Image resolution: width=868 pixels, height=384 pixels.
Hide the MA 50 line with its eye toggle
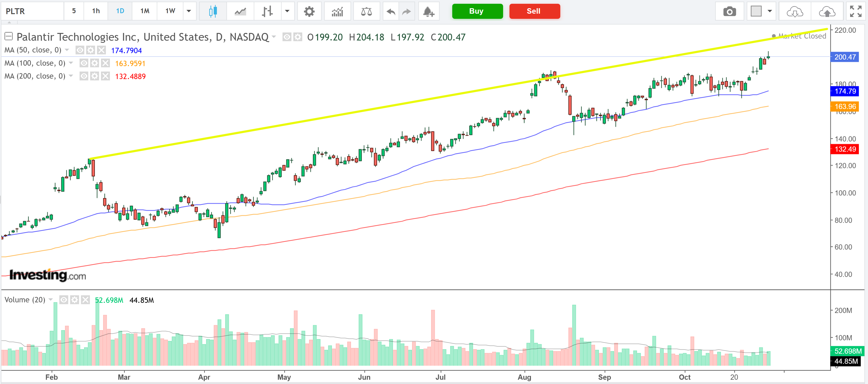tap(80, 50)
